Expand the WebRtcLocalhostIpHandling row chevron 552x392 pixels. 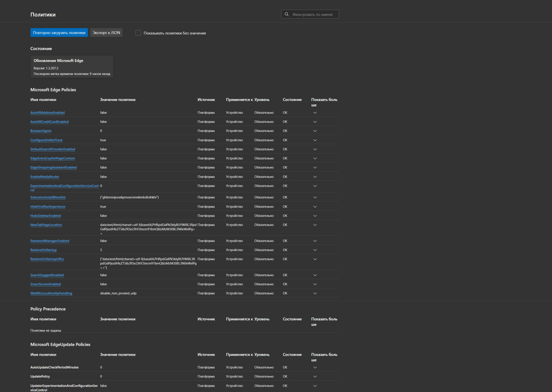315,293
